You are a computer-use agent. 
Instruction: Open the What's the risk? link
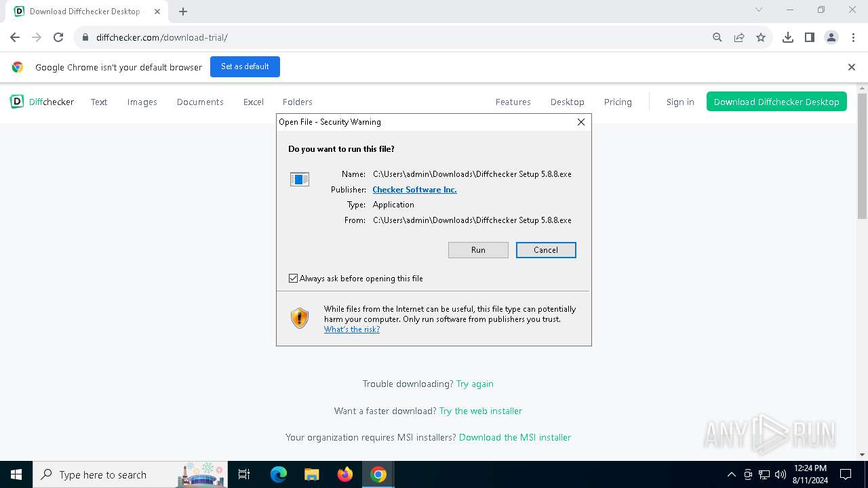click(x=352, y=329)
